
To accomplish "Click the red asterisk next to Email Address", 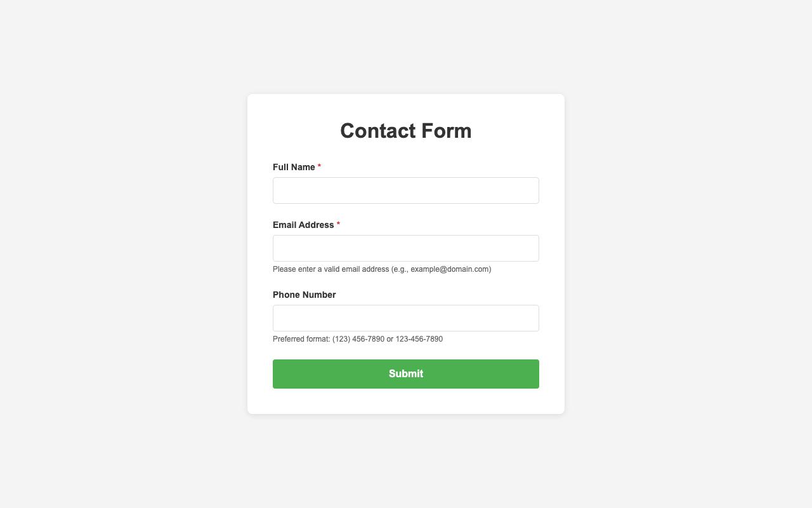I will click(337, 225).
